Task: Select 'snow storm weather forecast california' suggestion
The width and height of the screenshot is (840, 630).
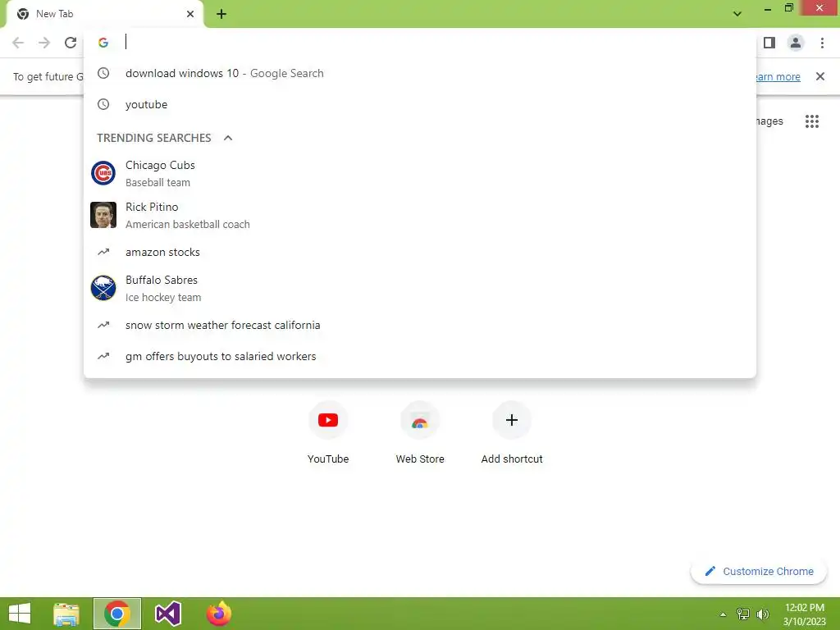Action: [x=420, y=325]
